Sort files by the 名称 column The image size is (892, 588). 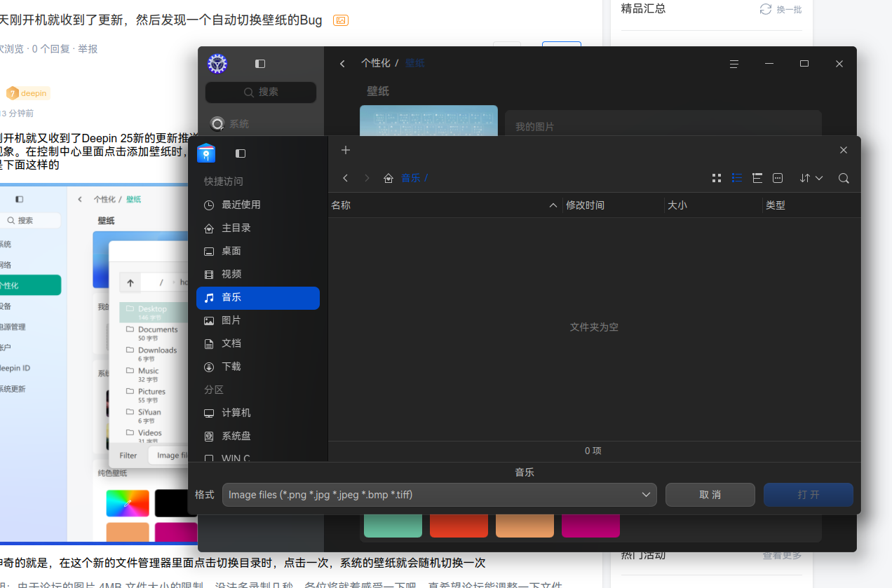tap(445, 205)
